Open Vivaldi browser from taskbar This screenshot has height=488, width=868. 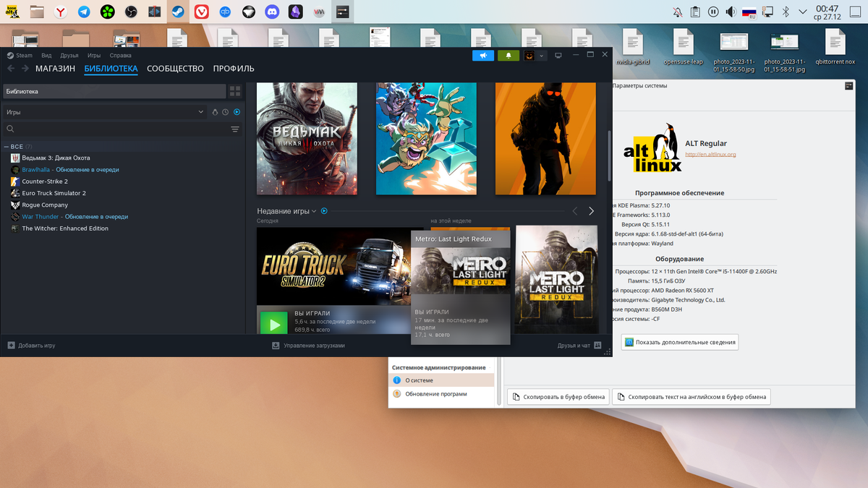click(x=201, y=12)
